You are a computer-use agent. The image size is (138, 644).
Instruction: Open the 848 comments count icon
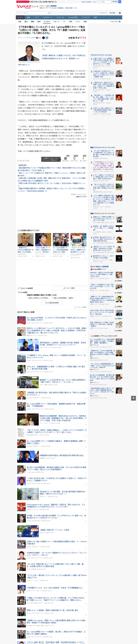34,38
